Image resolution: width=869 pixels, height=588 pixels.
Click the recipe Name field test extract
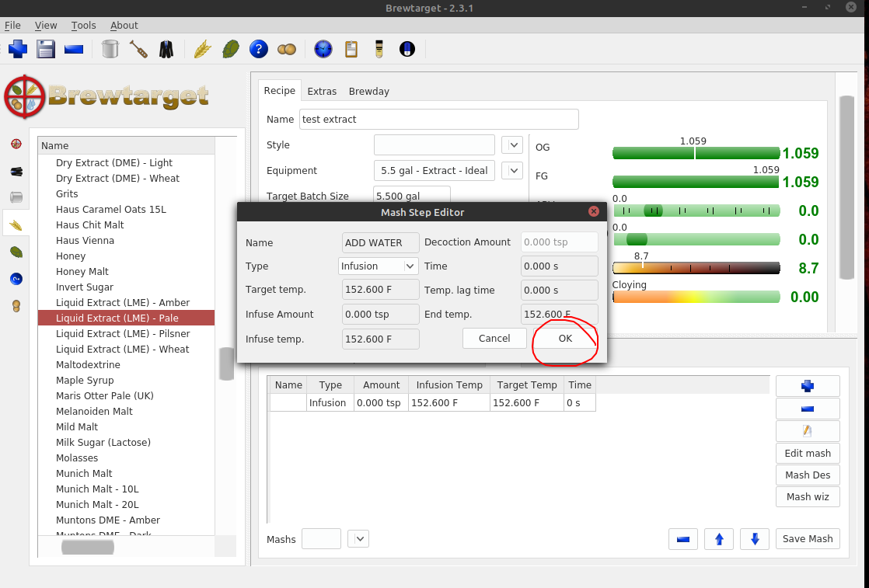pos(439,119)
